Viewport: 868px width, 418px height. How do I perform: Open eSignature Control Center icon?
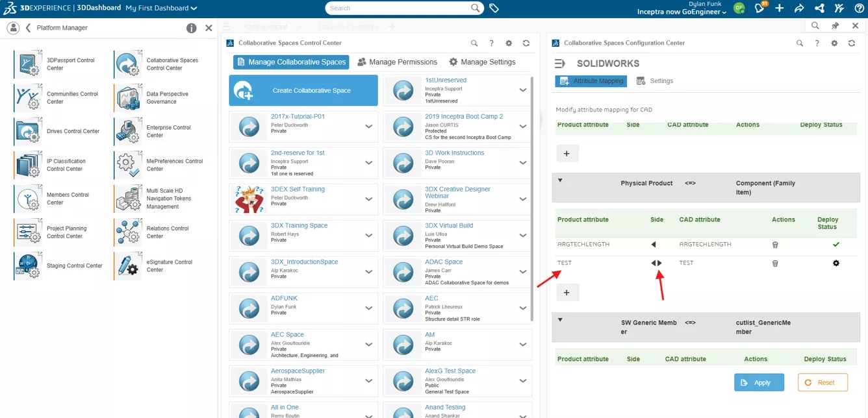click(128, 266)
